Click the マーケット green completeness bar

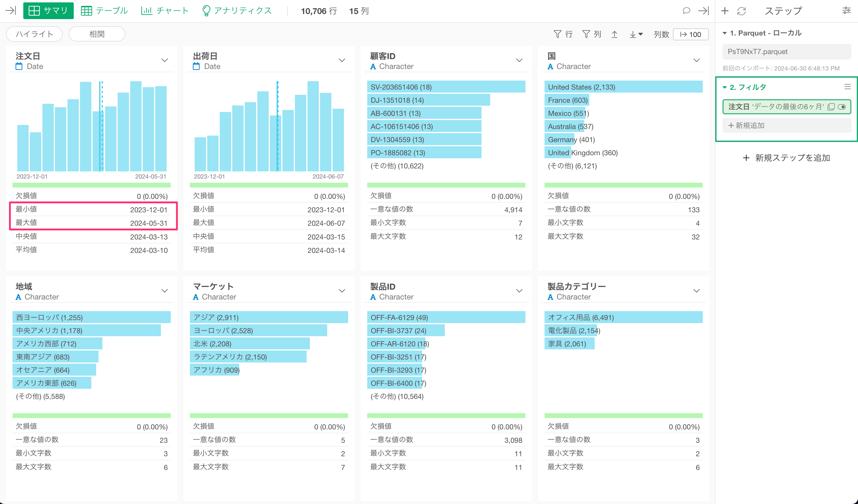pos(269,415)
